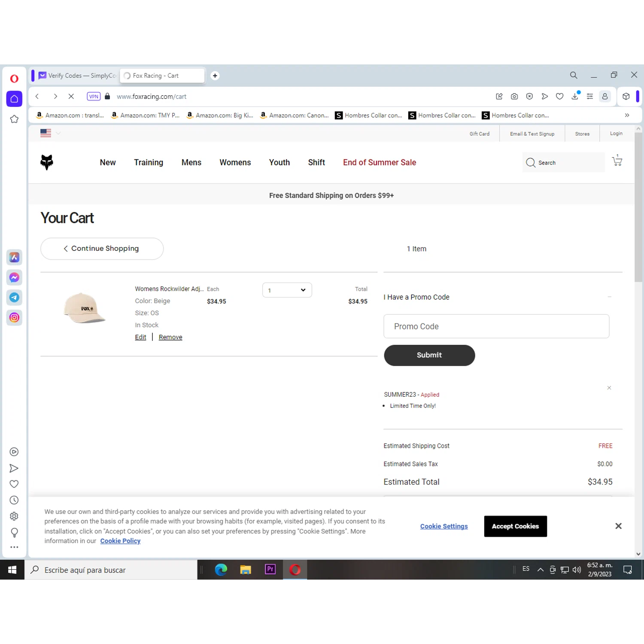Open the profile account icon in the toolbar
Image resolution: width=644 pixels, height=644 pixels.
click(x=605, y=97)
